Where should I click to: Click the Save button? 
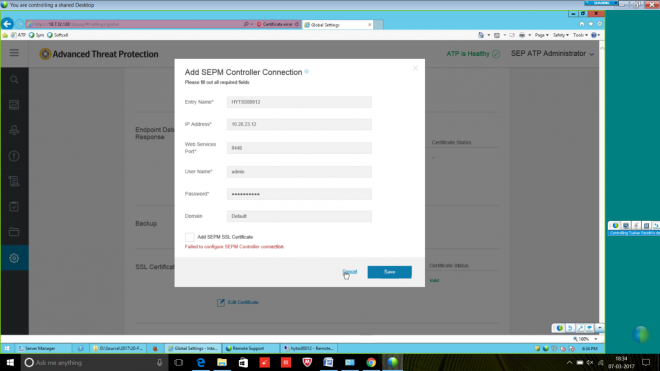(389, 272)
